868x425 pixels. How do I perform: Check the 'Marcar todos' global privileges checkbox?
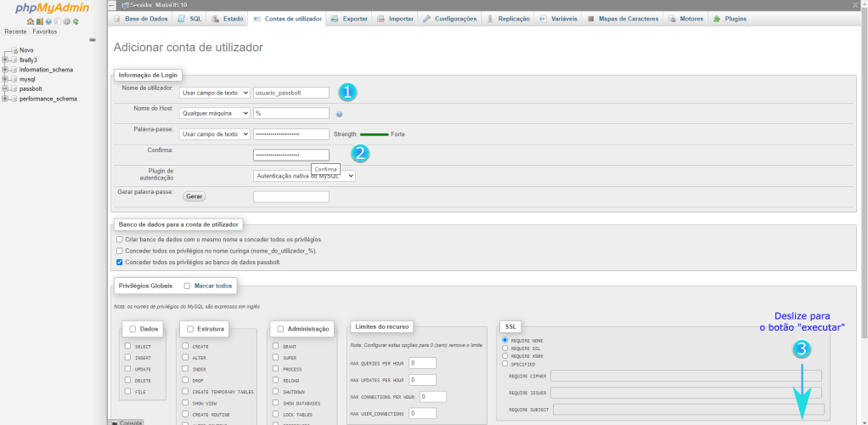(x=187, y=286)
